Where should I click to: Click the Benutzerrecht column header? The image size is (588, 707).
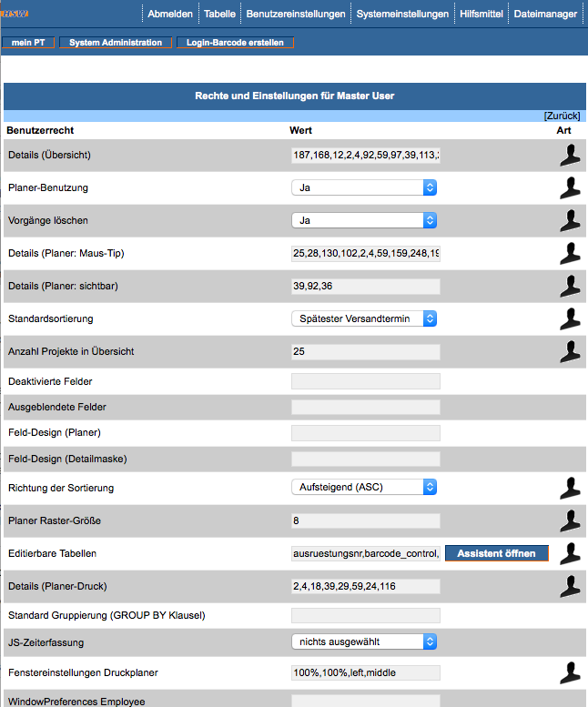[40, 130]
